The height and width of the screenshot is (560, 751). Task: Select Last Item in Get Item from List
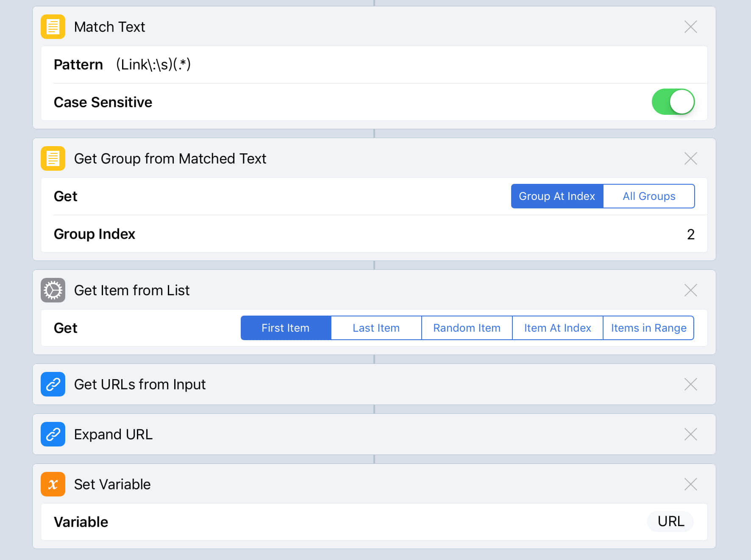tap(376, 328)
